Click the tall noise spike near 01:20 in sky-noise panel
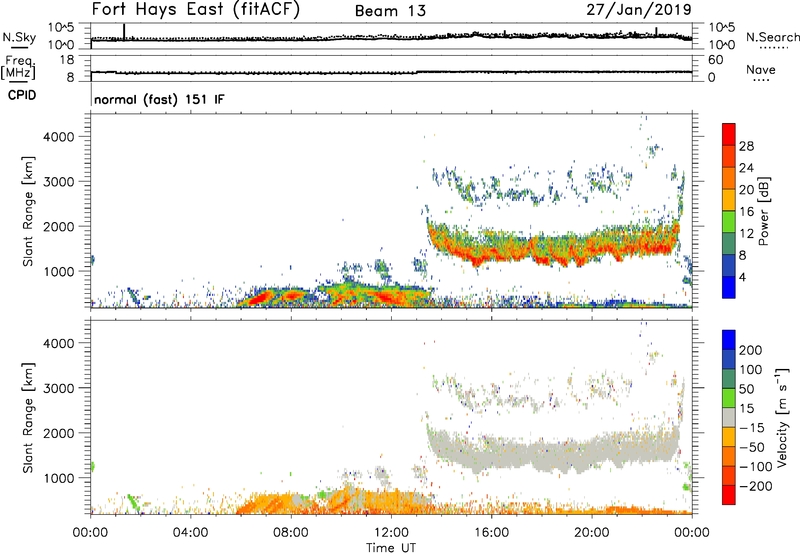Screen dimensions: 800x554 (x=124, y=31)
